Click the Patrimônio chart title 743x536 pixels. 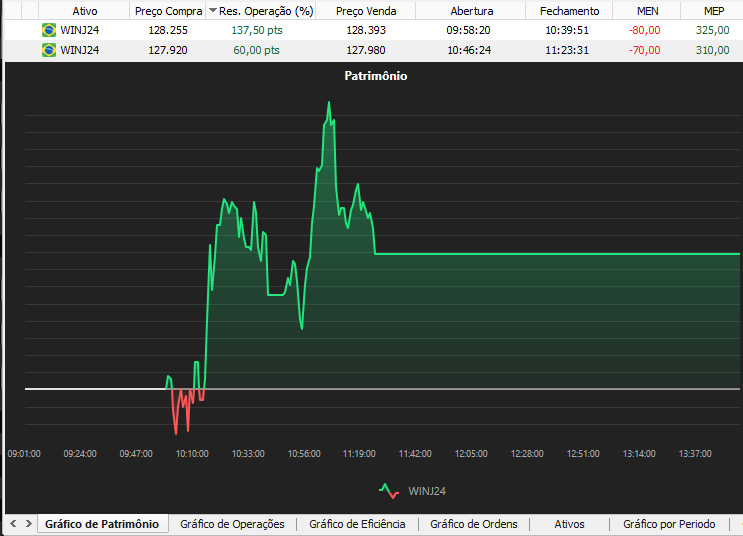(x=376, y=76)
